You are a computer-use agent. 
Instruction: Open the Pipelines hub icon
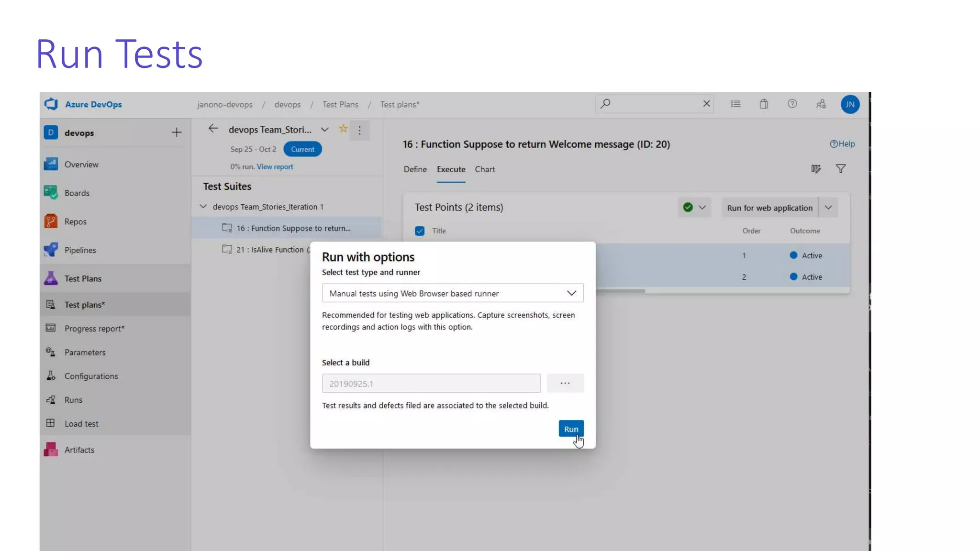click(x=51, y=250)
